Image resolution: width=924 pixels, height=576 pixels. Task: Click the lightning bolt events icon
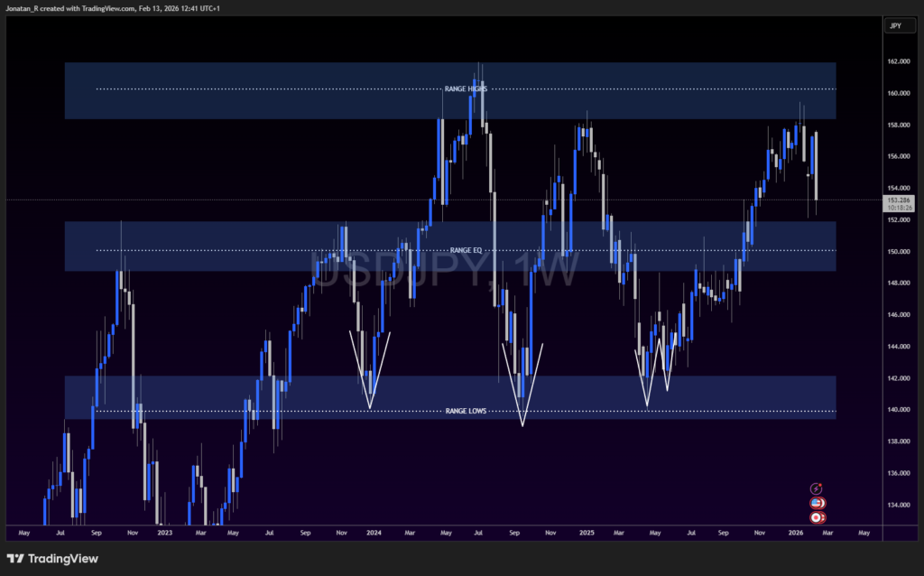(817, 488)
